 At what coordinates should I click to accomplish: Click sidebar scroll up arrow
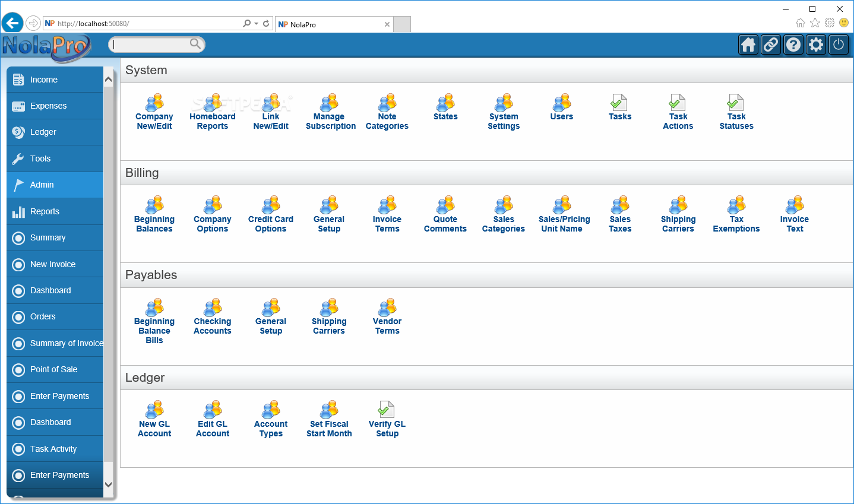tap(108, 80)
